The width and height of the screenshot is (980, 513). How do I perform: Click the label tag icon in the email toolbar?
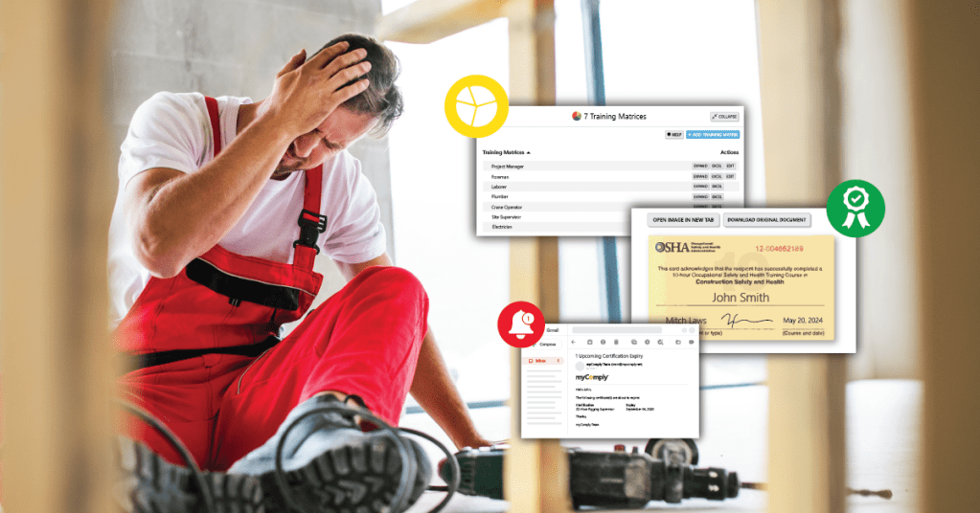click(692, 341)
